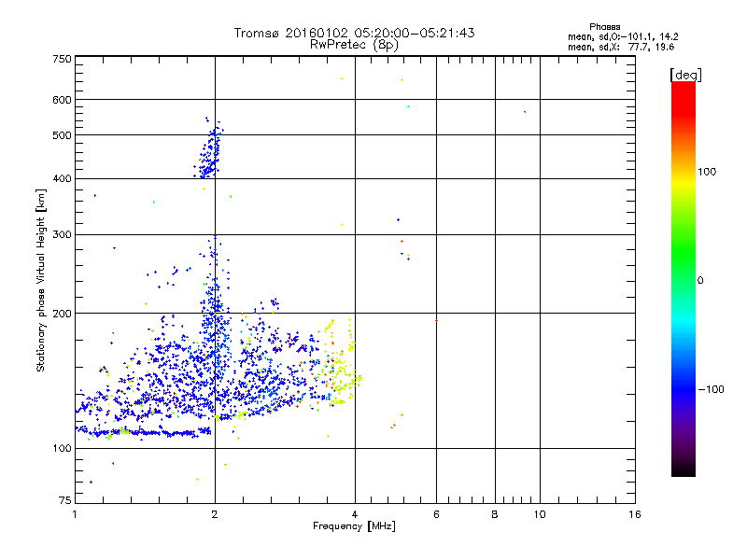Click the 'RwPretec (8p)' subtitle
Viewport: 747px width, 560px height.
coord(354,45)
